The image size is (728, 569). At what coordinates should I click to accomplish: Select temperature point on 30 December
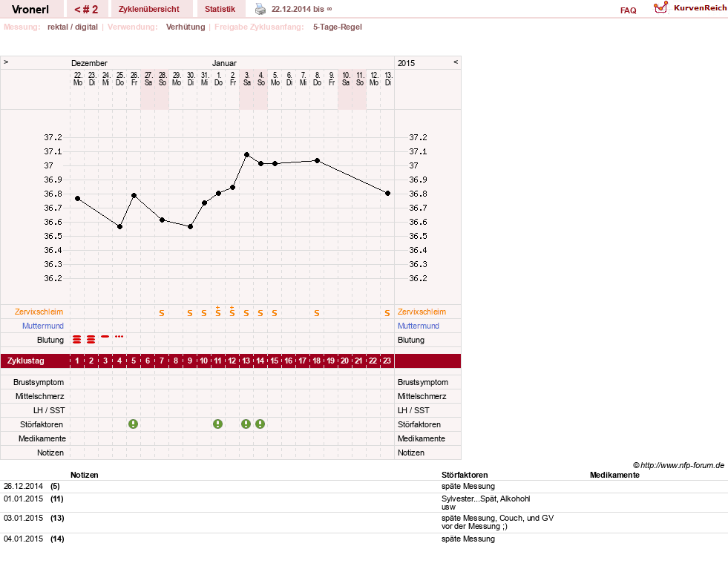click(191, 226)
